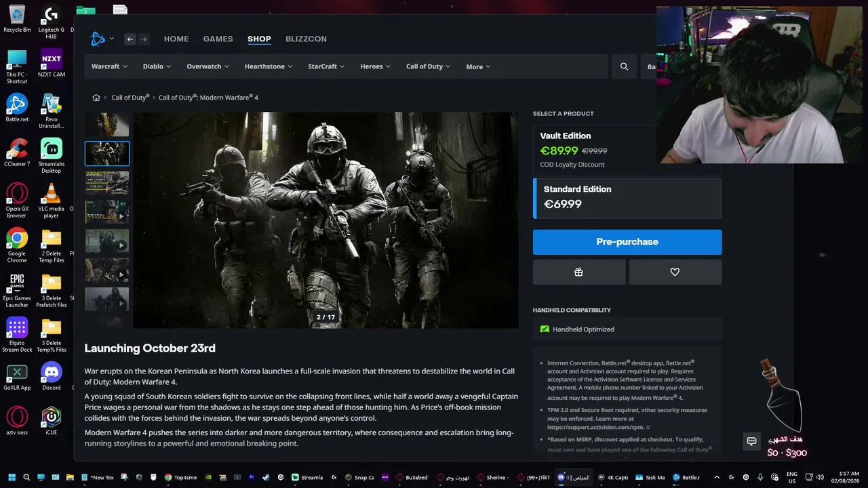This screenshot has width=868, height=488.
Task: Open Revo Uninstaller desktop icon
Action: pyautogui.click(x=51, y=111)
